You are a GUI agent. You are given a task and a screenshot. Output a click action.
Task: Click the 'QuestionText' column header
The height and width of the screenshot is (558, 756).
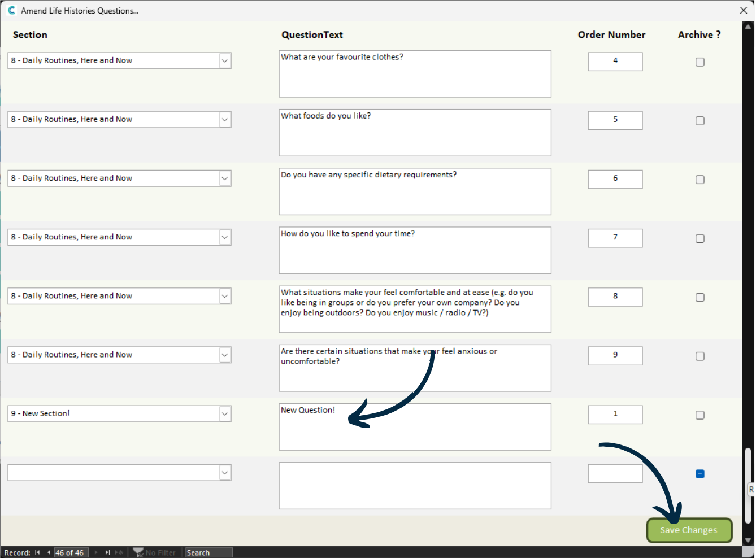312,34
